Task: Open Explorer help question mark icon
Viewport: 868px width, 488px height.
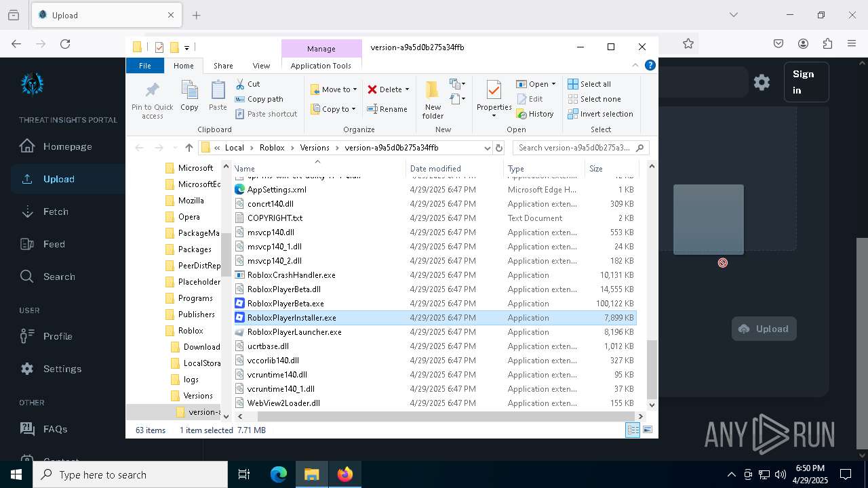Action: pyautogui.click(x=650, y=66)
